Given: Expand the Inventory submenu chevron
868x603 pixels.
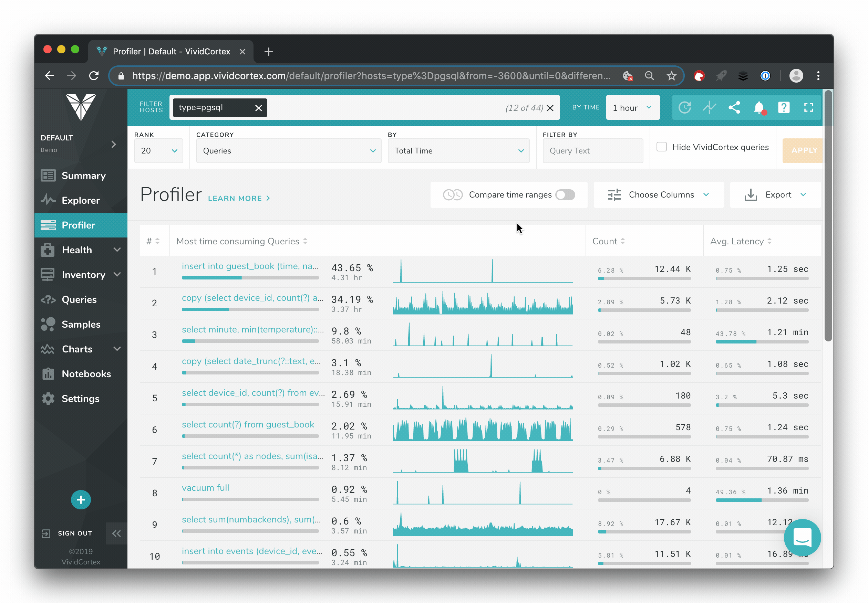Looking at the screenshot, I should (x=117, y=275).
